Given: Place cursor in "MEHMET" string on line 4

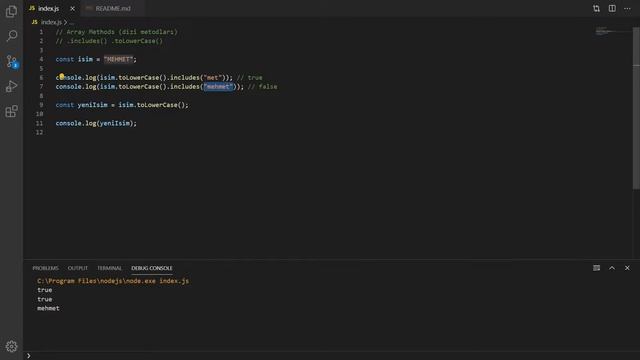Looking at the screenshot, I should click(118, 59).
